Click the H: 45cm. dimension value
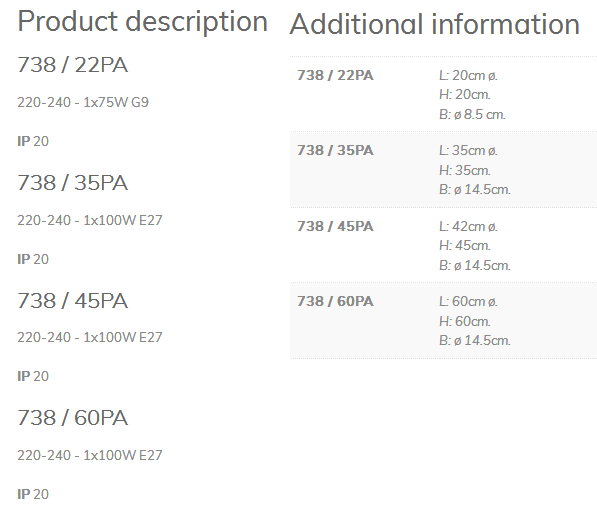The image size is (597, 510). coord(465,245)
